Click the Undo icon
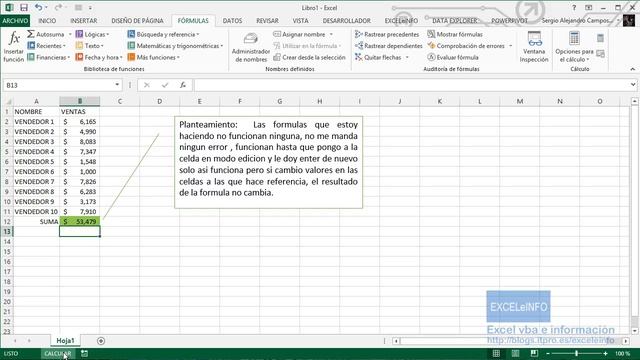The height and width of the screenshot is (360, 640). [x=38, y=7]
